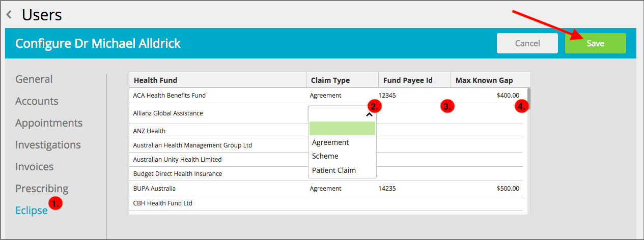Select the Allianz Global Assistance row

(326, 113)
